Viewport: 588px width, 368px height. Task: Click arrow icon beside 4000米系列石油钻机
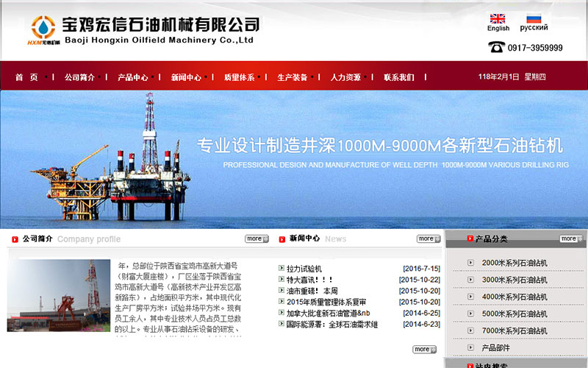pos(470,297)
